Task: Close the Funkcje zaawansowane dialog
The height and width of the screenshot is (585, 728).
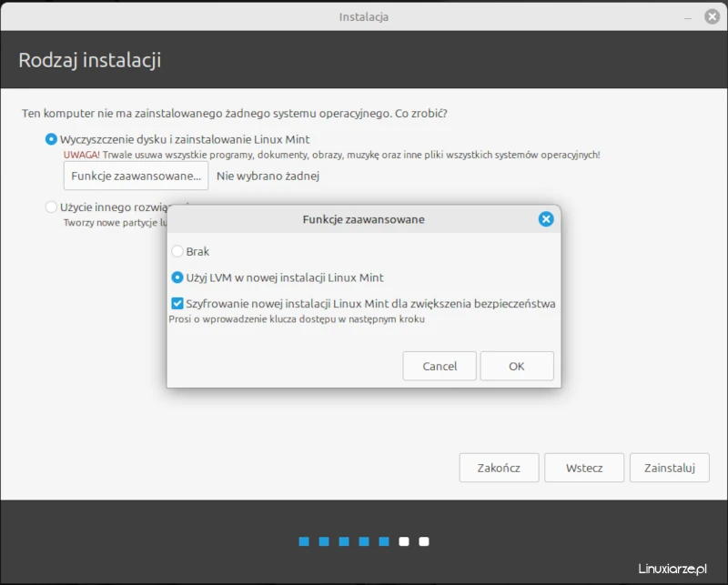Action: (546, 219)
